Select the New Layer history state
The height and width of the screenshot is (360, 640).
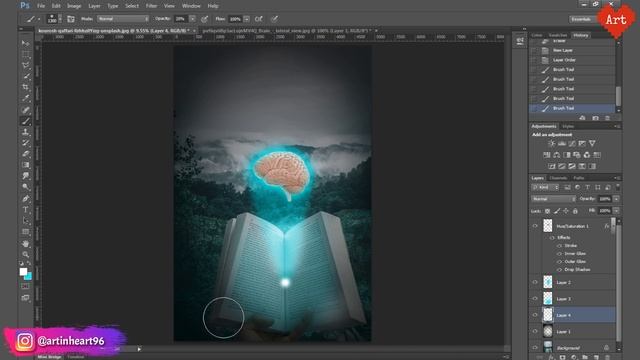[x=572, y=50]
